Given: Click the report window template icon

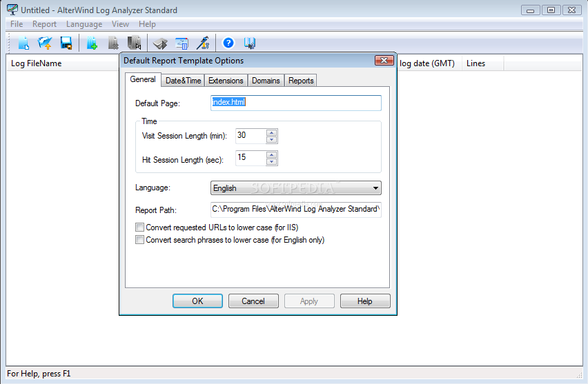Looking at the screenshot, I should click(x=182, y=43).
